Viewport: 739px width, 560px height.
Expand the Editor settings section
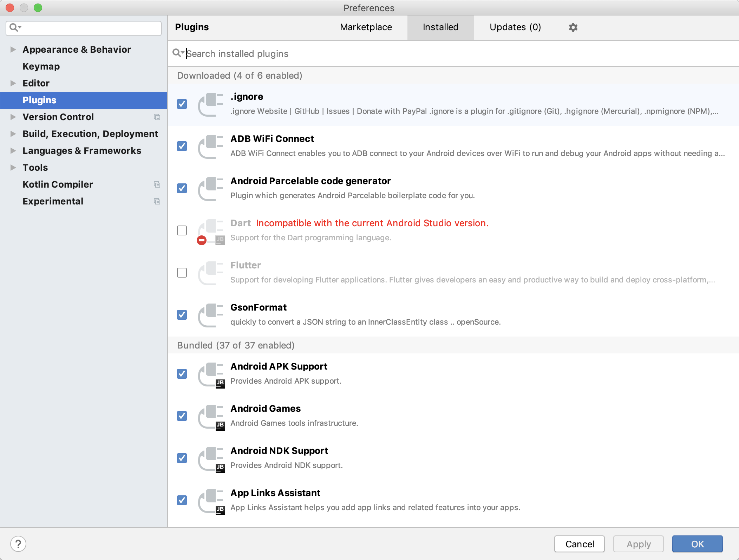pyautogui.click(x=13, y=83)
